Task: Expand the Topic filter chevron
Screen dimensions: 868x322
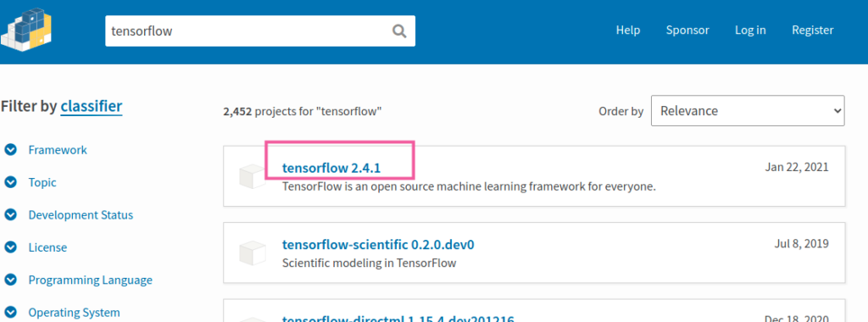Action: (x=10, y=182)
